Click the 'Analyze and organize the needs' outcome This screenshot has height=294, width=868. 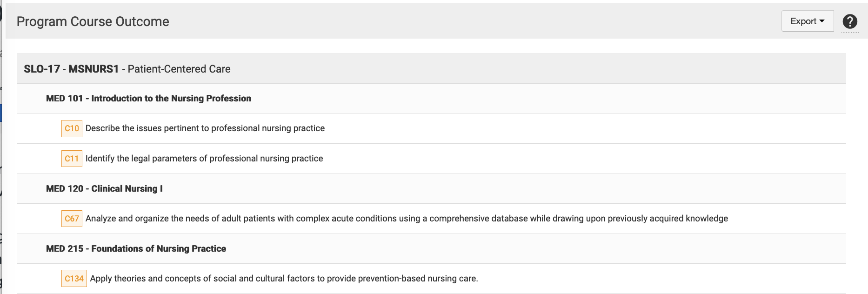pos(407,219)
